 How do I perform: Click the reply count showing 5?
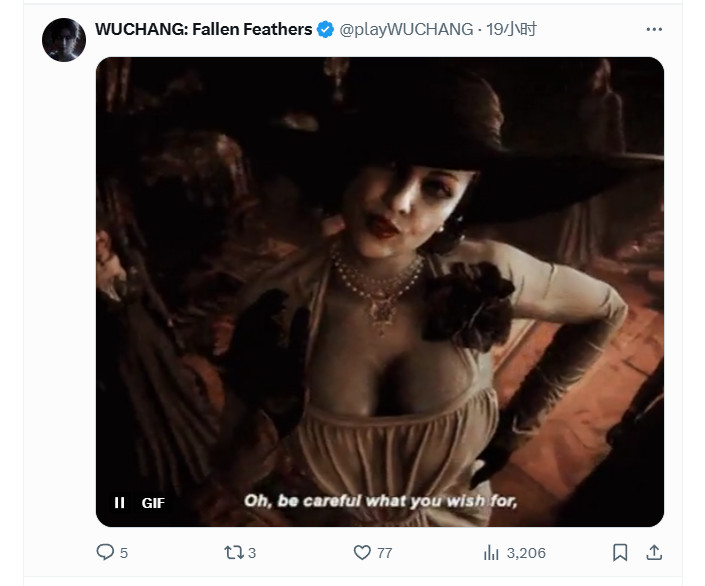coord(124,553)
